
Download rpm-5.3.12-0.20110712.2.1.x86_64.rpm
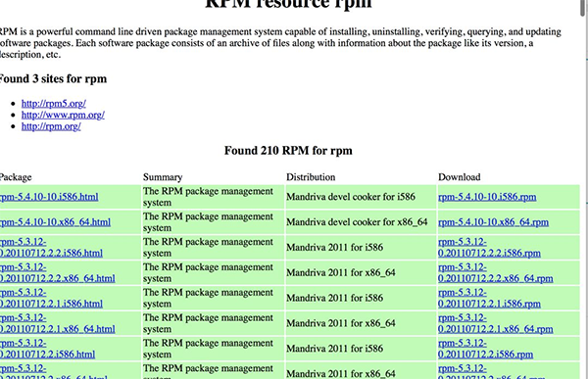495,323
